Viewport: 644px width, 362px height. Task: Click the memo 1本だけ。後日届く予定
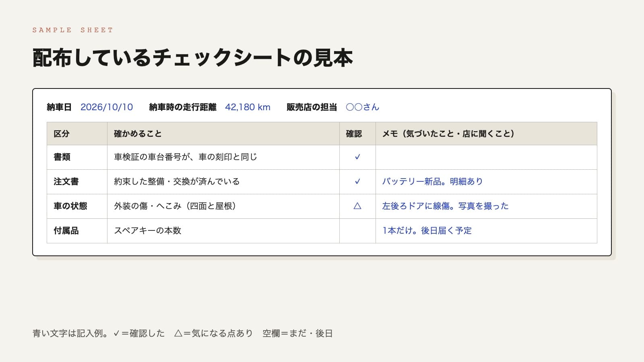[427, 230]
